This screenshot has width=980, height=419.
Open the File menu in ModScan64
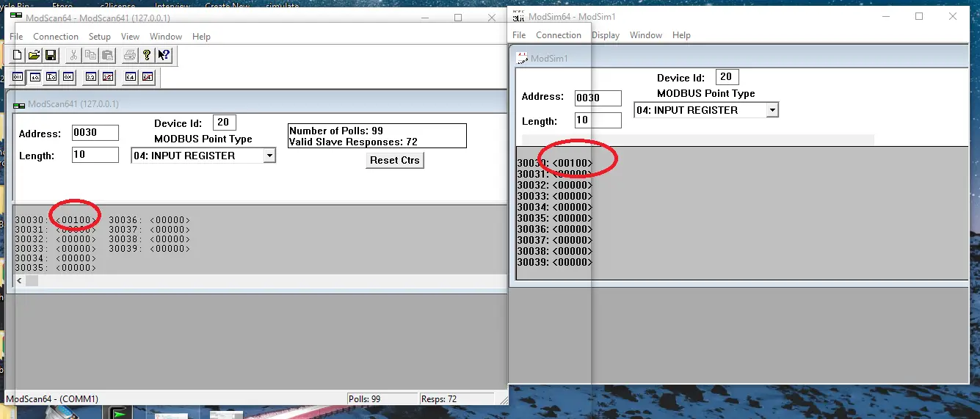click(16, 37)
